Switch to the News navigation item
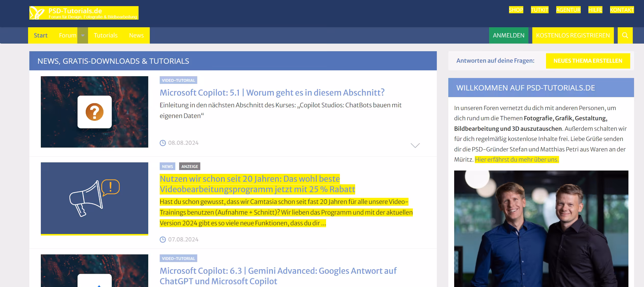Viewport: 644px width, 287px height. click(x=137, y=35)
